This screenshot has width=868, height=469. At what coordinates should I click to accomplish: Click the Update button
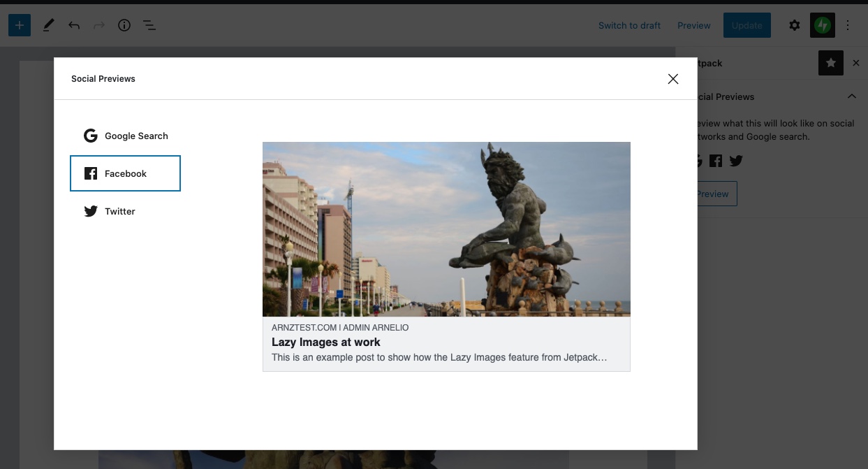[746, 25]
